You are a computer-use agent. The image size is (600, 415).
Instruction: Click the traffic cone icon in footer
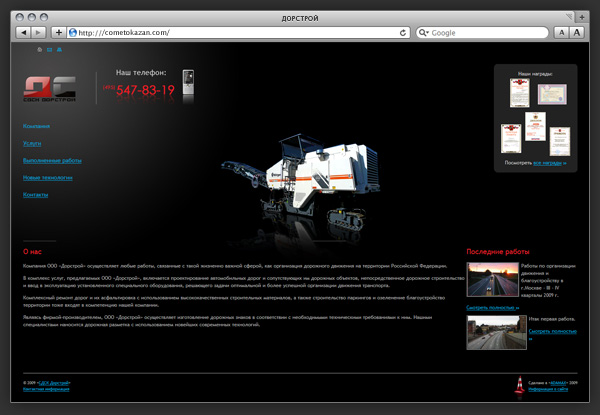[x=519, y=384]
